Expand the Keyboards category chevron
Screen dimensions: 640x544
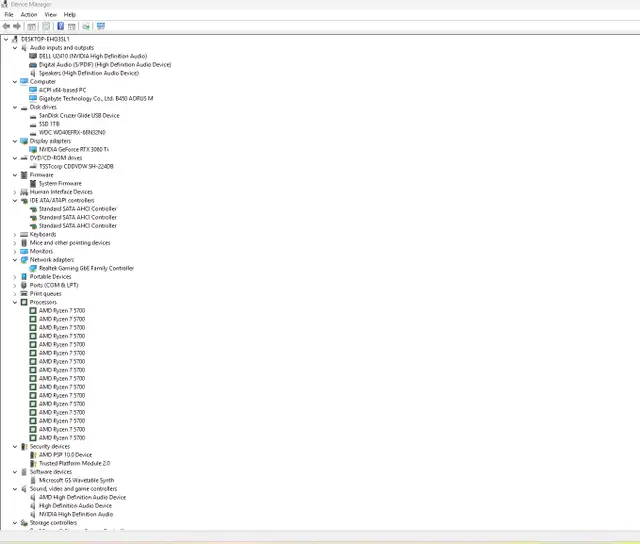pyautogui.click(x=15, y=235)
